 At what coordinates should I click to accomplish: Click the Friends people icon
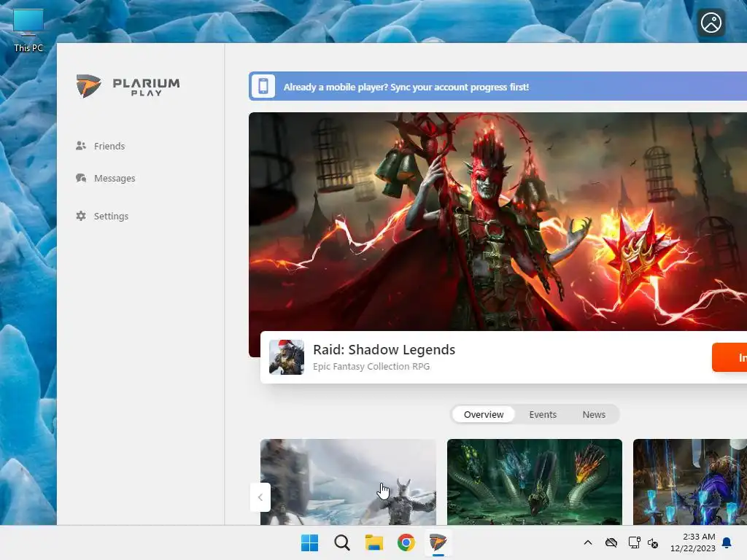pyautogui.click(x=81, y=146)
